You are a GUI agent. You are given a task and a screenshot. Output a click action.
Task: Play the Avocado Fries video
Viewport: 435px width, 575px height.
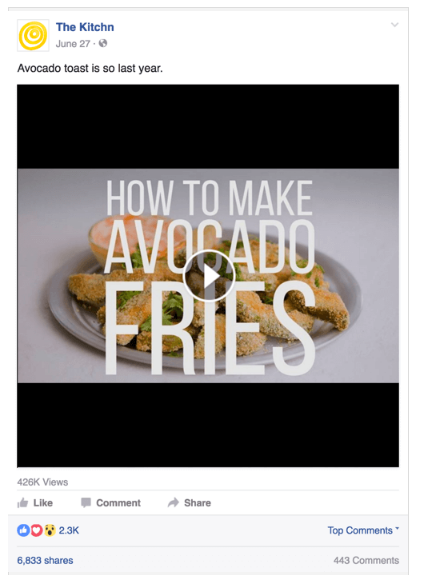208,276
